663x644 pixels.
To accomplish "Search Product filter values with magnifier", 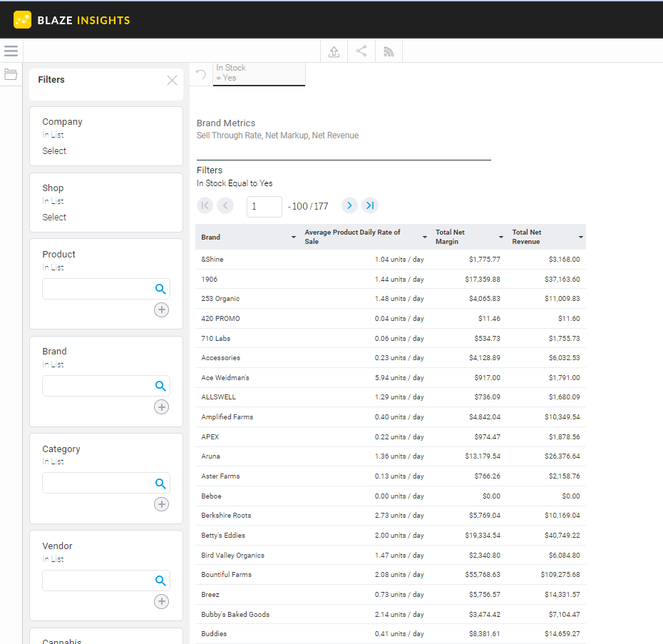I will click(x=160, y=289).
